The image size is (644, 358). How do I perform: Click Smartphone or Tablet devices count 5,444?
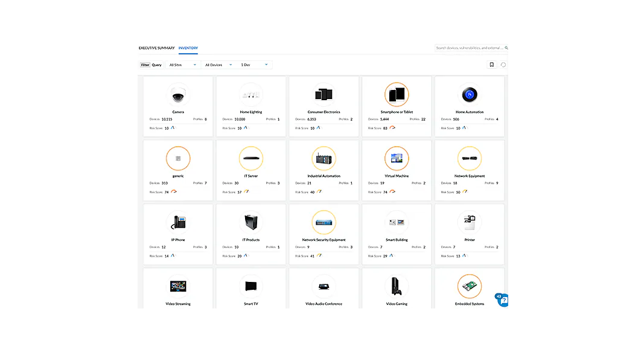pos(384,119)
